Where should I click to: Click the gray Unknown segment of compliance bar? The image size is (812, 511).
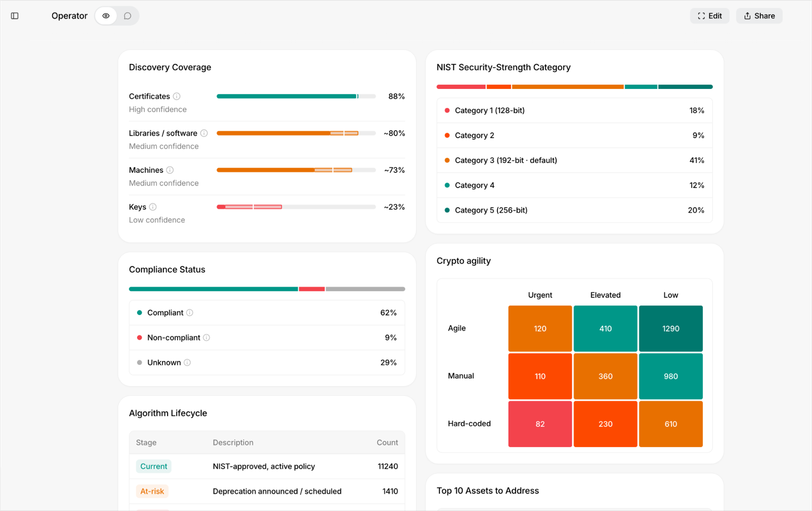point(365,289)
